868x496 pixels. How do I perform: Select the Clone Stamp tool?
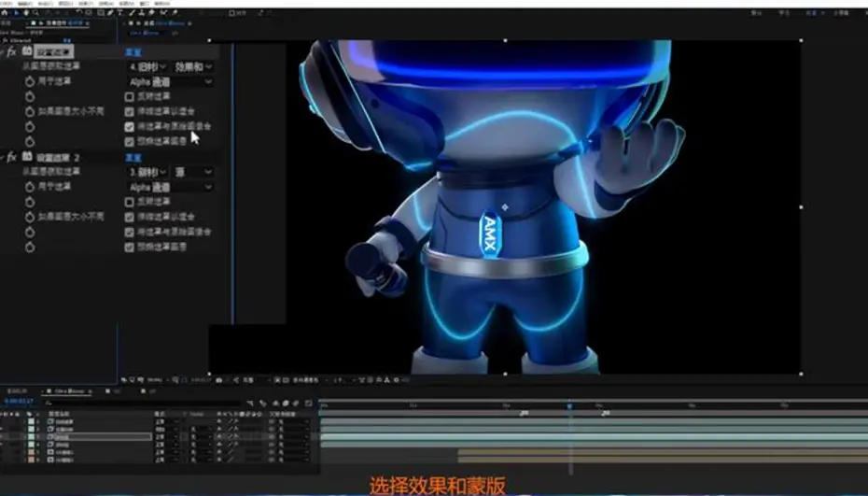pos(141,12)
